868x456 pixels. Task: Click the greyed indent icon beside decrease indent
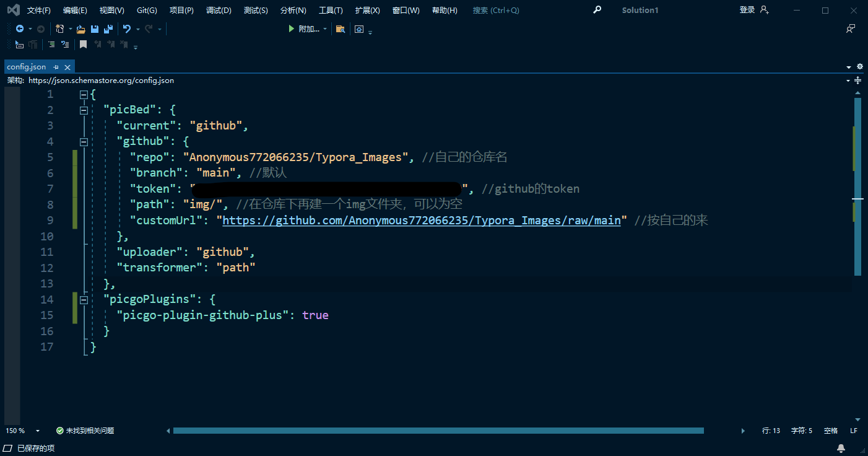click(33, 45)
